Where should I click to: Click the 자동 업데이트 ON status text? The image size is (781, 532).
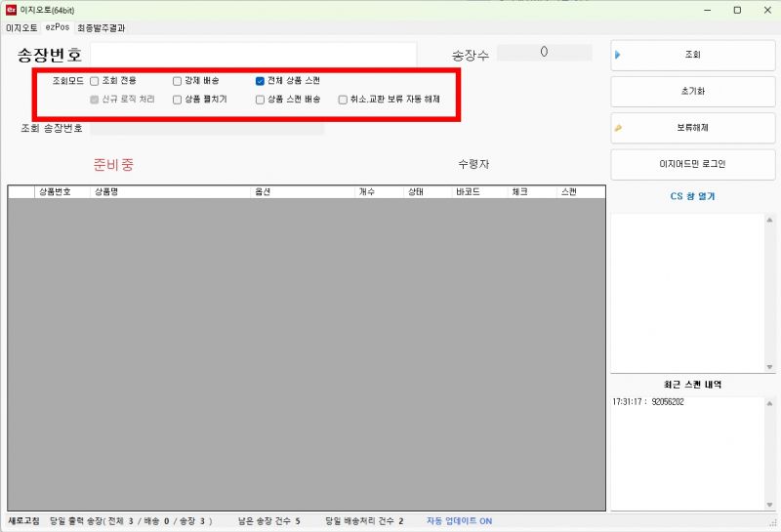(459, 521)
